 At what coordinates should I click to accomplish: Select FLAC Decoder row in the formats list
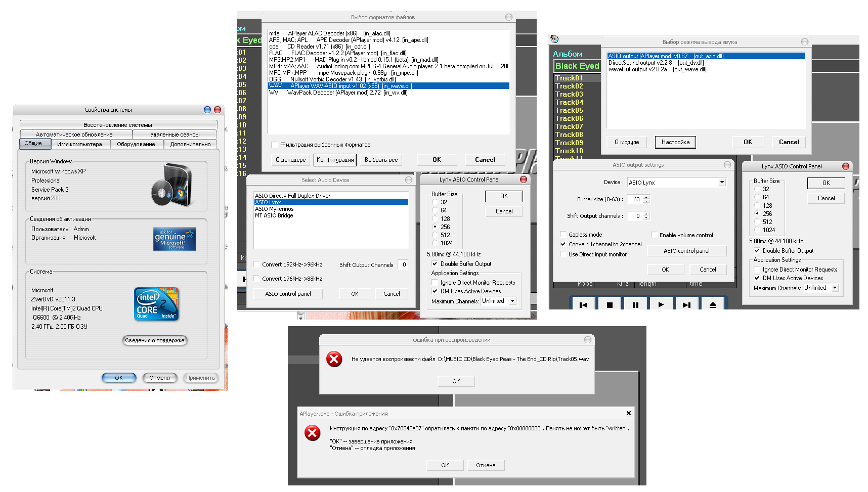pos(388,53)
